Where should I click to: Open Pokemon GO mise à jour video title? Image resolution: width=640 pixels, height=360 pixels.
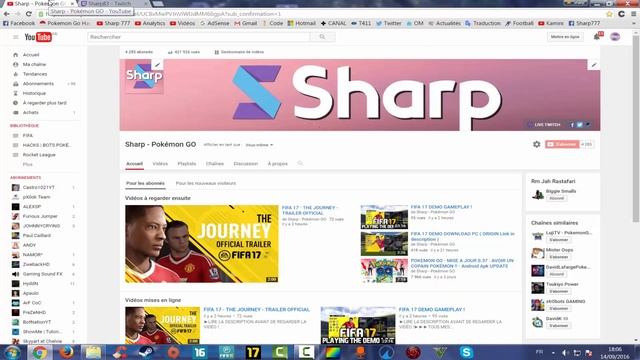click(462, 263)
